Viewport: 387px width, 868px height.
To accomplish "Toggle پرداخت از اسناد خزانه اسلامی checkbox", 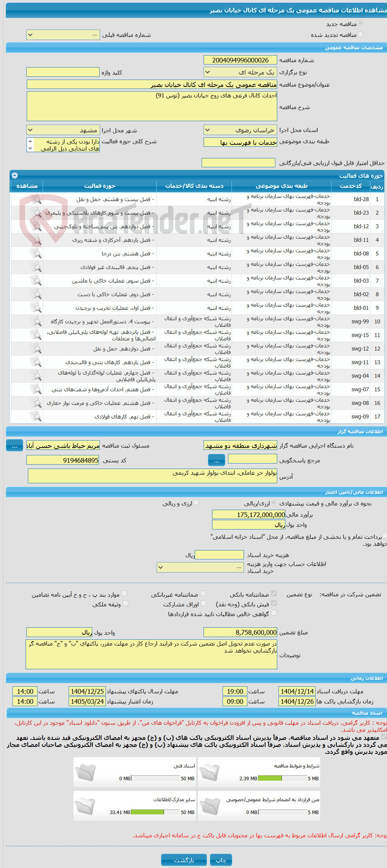I will pyautogui.click(x=384, y=536).
